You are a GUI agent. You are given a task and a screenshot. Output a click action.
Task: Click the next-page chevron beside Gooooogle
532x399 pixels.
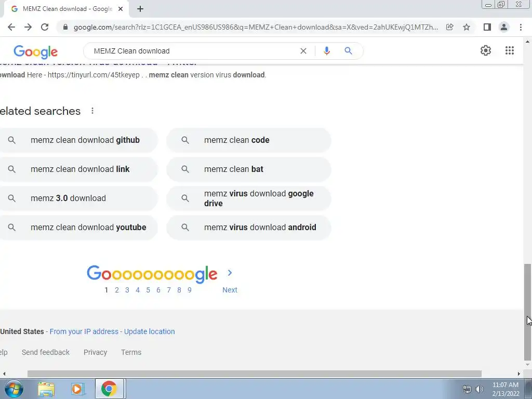(230, 273)
